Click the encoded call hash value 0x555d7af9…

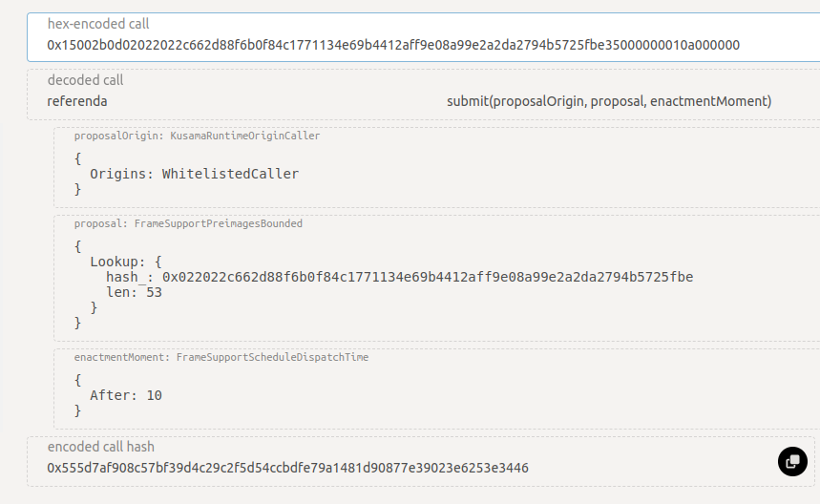tap(287, 468)
